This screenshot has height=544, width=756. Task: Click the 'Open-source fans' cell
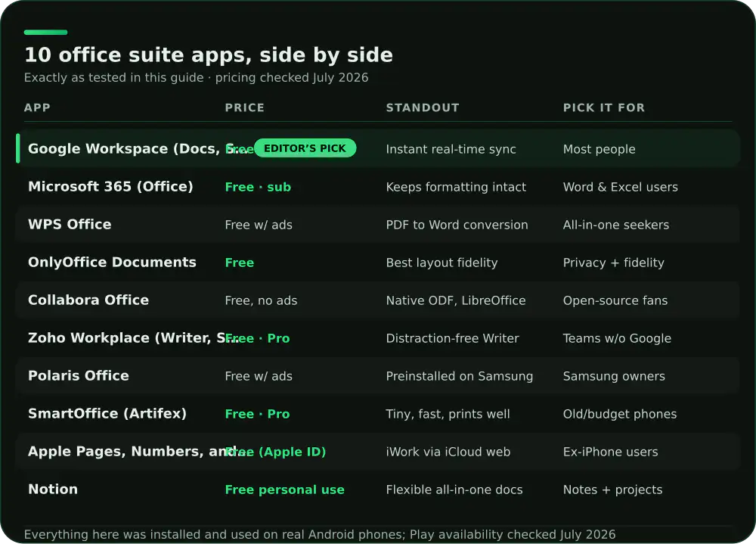[x=615, y=300]
